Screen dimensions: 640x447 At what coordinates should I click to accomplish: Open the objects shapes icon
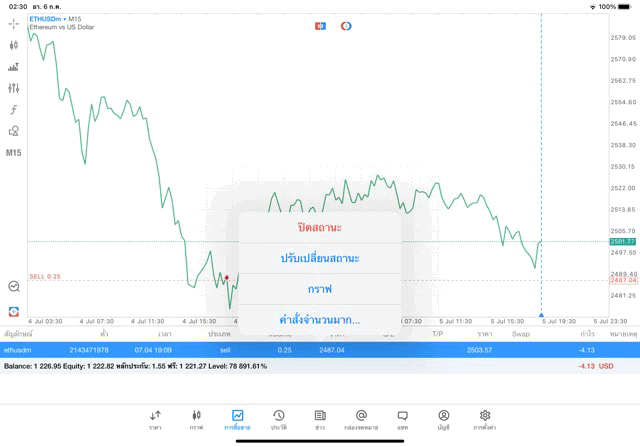[x=14, y=131]
